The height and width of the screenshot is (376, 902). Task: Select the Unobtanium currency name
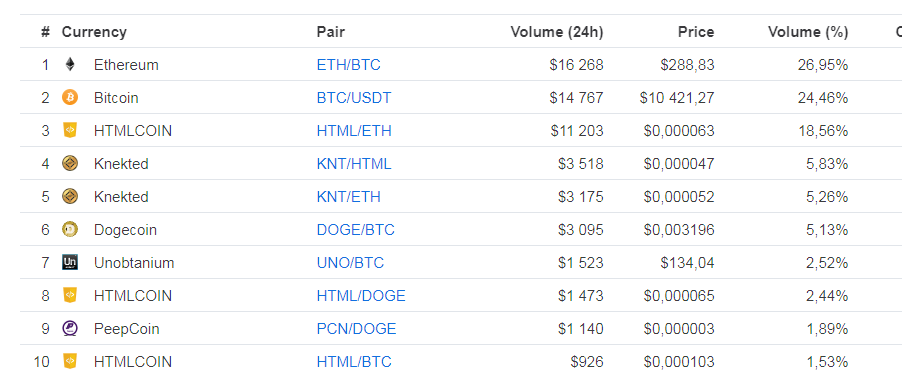(x=134, y=263)
